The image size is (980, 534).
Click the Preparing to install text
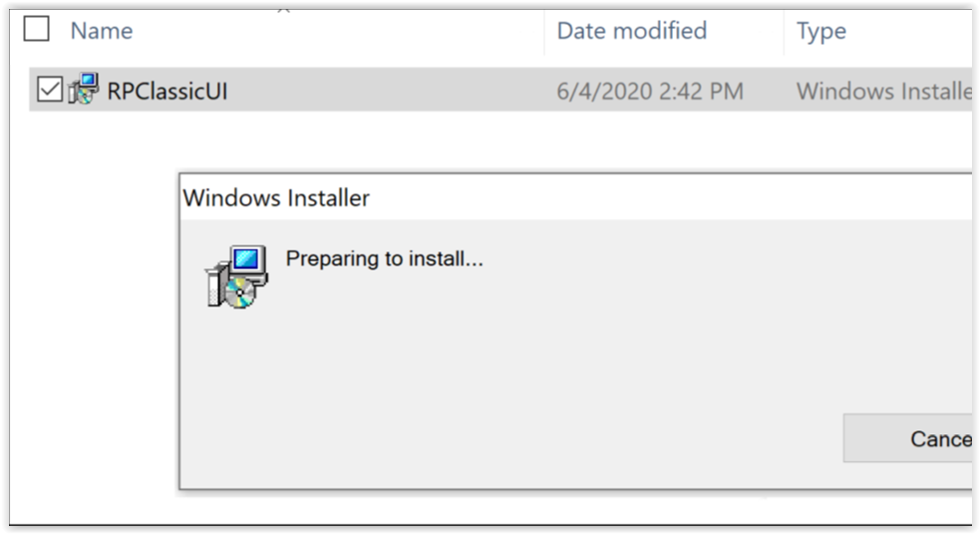click(x=384, y=259)
